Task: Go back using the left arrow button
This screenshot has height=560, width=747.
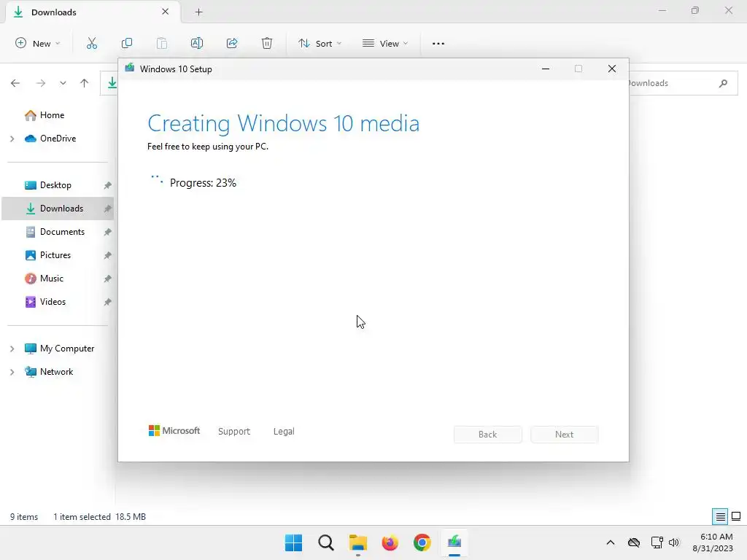Action: pos(15,83)
